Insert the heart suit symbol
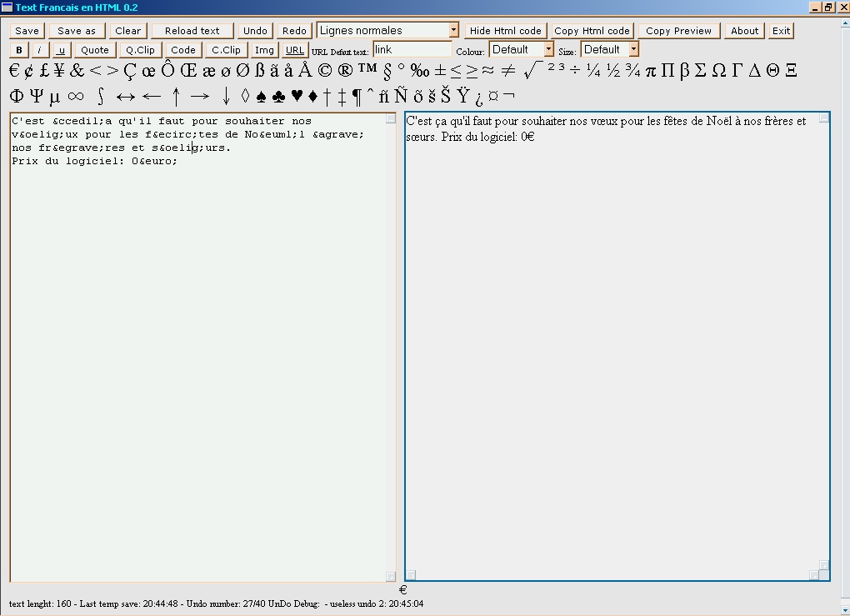This screenshot has width=850, height=616. pos(297,96)
